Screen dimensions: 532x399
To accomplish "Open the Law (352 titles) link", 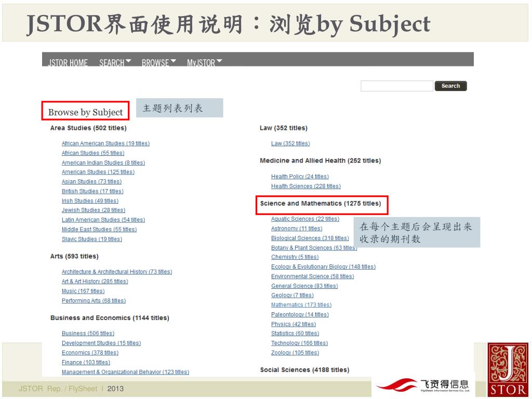I will tap(290, 143).
